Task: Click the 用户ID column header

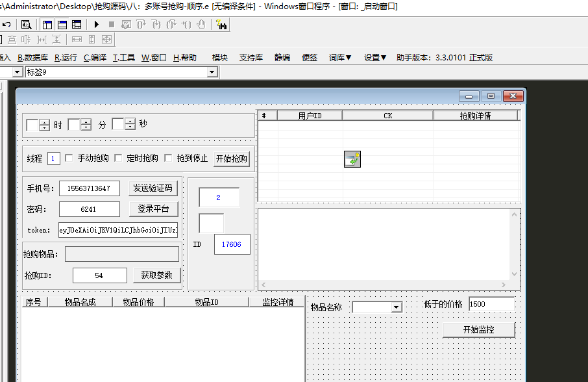Action: coord(310,116)
